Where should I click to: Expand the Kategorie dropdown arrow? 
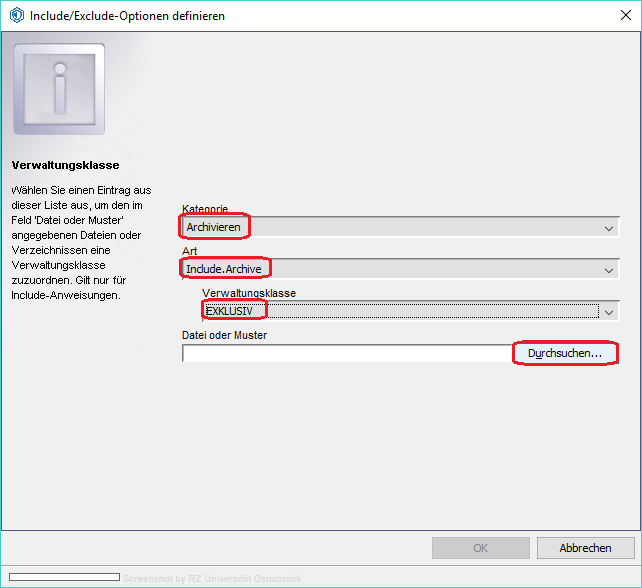coord(609,228)
